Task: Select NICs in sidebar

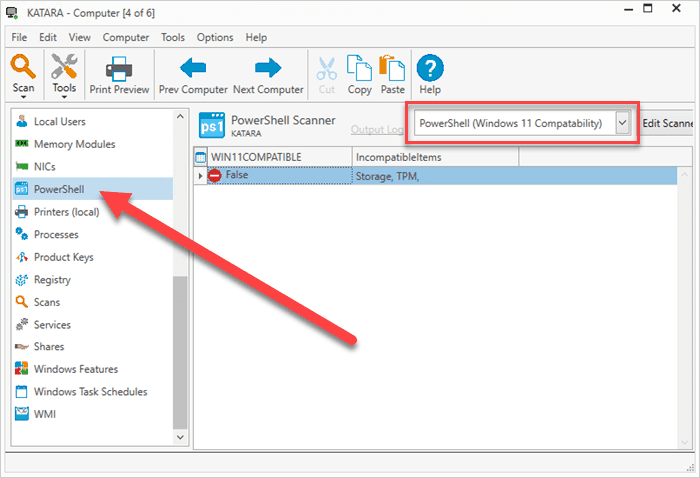Action: pyautogui.click(x=92, y=166)
